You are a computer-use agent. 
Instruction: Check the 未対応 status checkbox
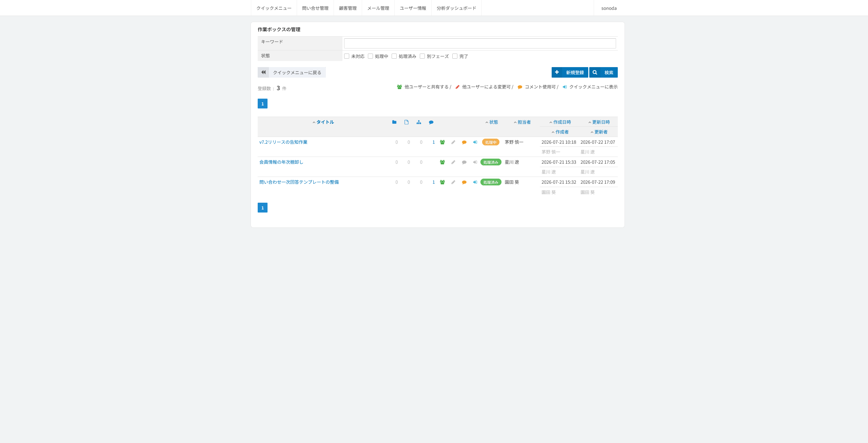coord(347,56)
